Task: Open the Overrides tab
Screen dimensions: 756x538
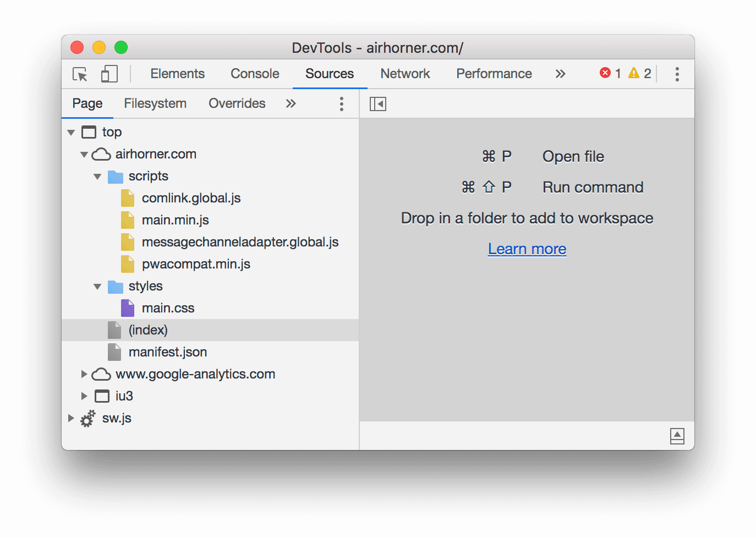Action: (x=237, y=103)
